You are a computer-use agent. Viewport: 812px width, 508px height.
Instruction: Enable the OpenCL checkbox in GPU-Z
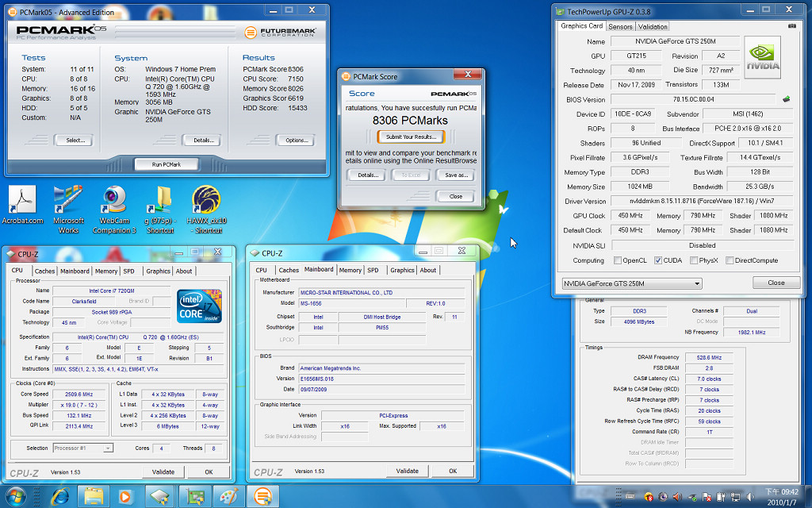coord(617,260)
